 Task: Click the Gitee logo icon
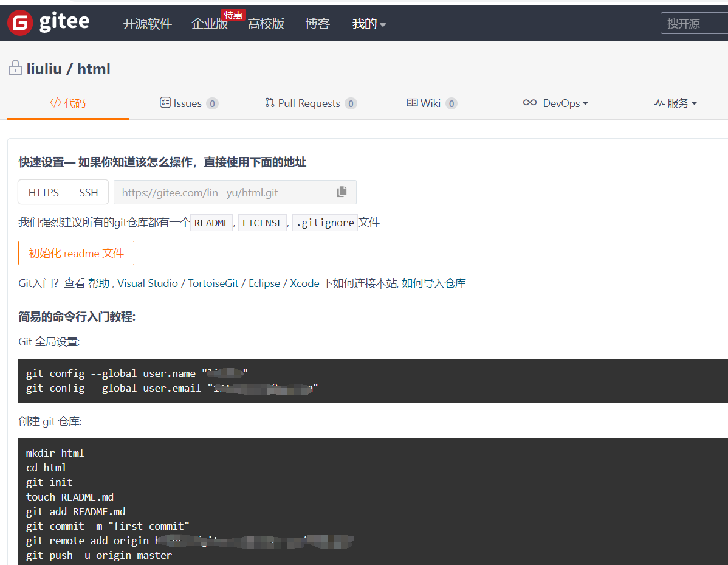(20, 23)
